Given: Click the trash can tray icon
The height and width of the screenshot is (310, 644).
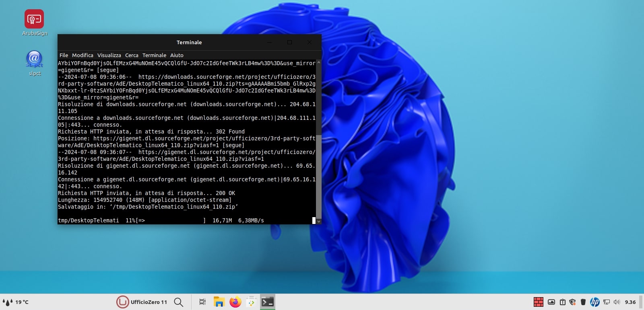Looking at the screenshot, I should (583, 302).
